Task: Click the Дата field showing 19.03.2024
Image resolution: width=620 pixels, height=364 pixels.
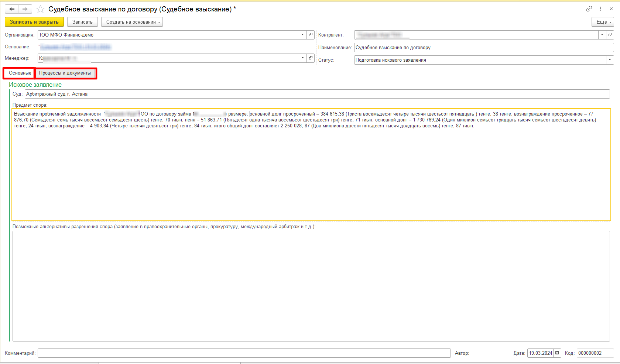Action: point(541,353)
